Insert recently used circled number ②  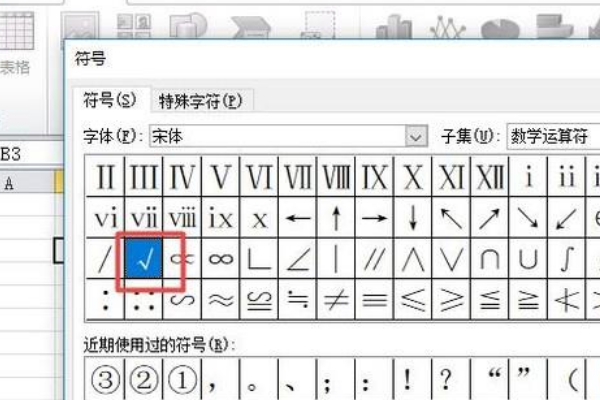(144, 380)
